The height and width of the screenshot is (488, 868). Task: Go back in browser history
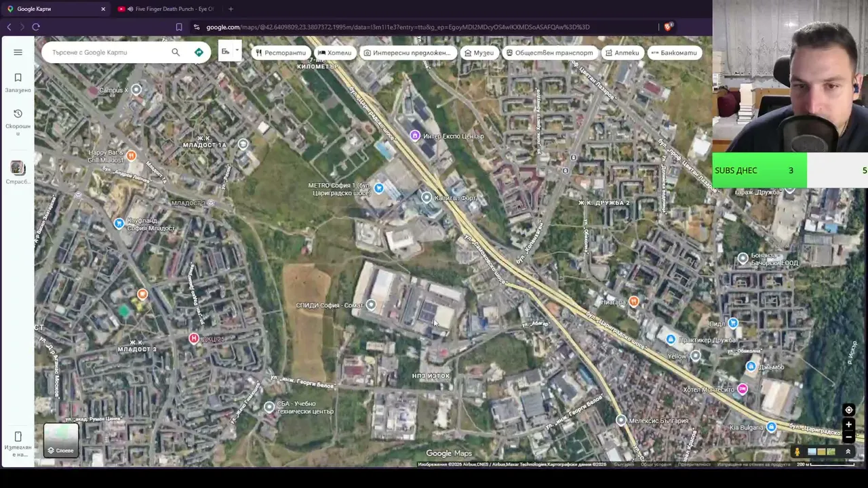[9, 27]
